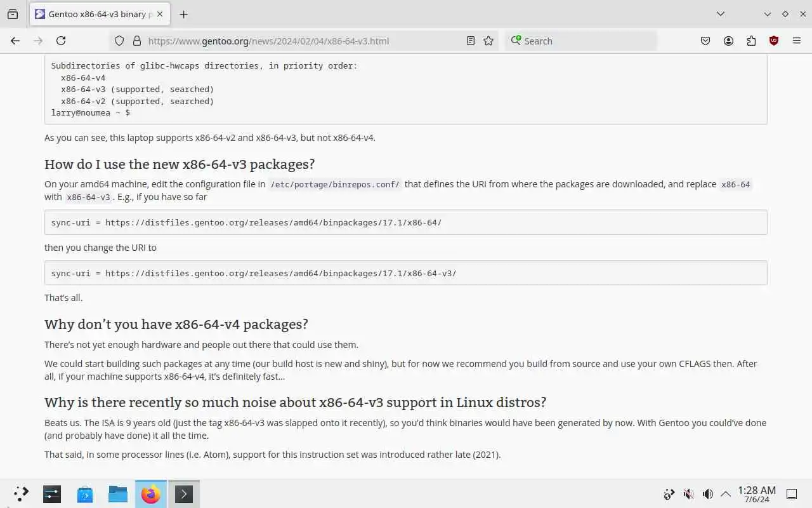Click the heading 'How do I use the new x86-64-v3 packages?'
The width and height of the screenshot is (812, 508).
tap(180, 164)
